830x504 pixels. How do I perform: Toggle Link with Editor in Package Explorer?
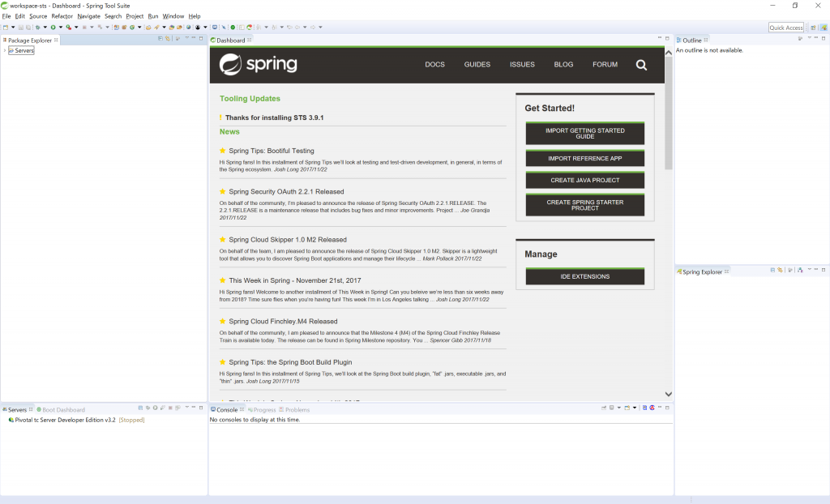(x=168, y=39)
